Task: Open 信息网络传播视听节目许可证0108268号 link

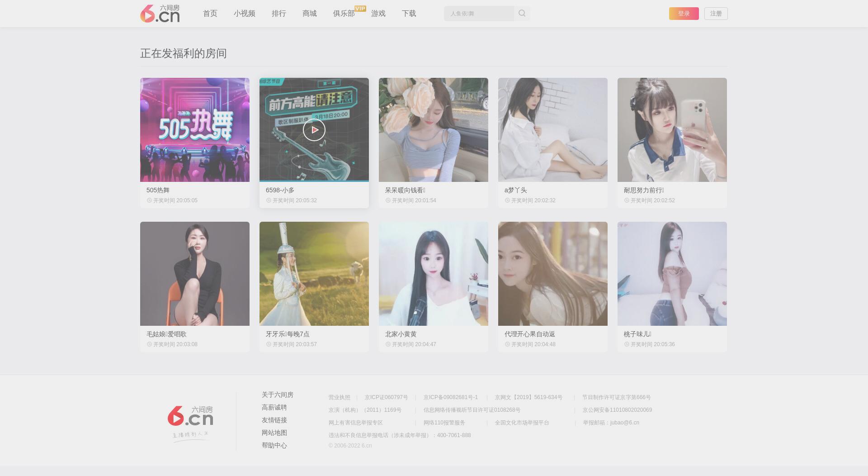Action: pyautogui.click(x=472, y=410)
